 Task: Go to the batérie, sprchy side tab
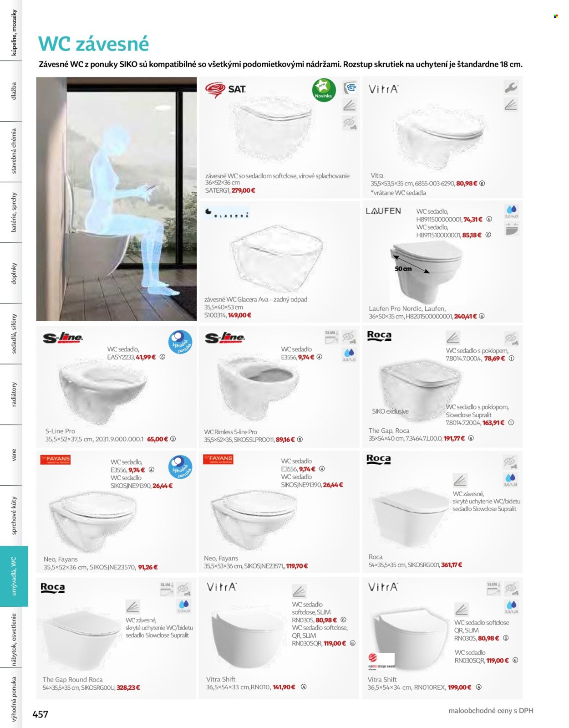coord(14,212)
